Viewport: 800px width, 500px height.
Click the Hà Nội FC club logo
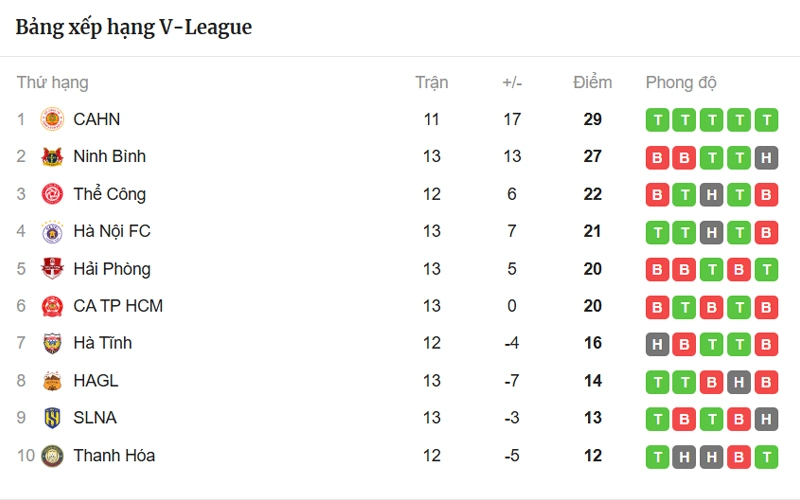[x=52, y=232]
